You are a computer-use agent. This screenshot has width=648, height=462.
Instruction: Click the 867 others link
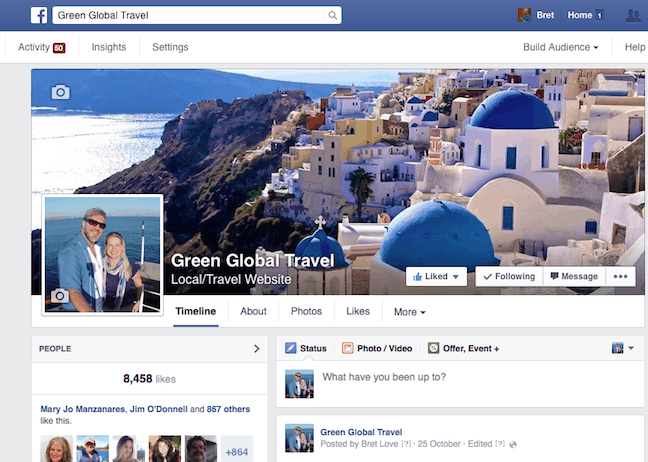228,409
